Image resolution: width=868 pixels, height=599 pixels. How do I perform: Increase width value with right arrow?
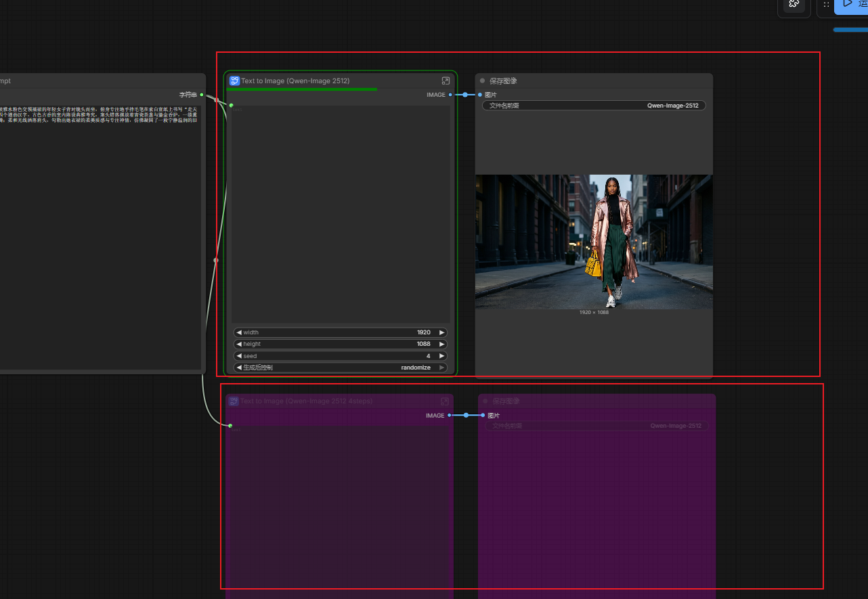442,332
